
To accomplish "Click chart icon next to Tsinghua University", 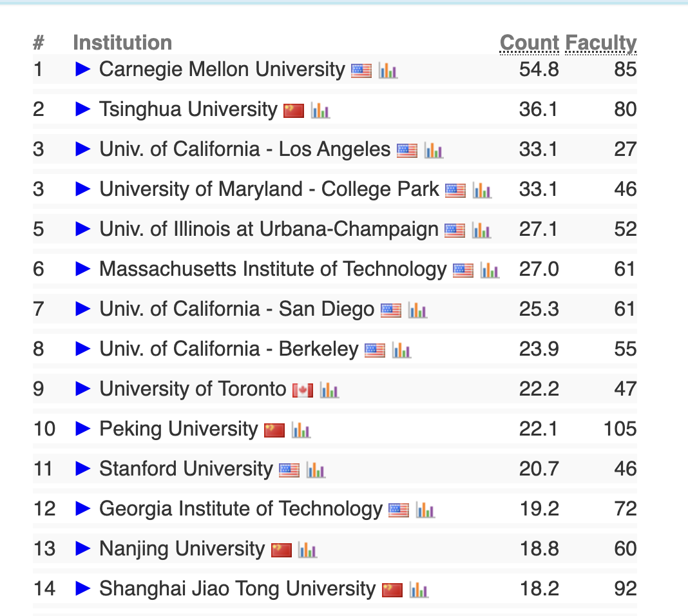I will pyautogui.click(x=320, y=110).
